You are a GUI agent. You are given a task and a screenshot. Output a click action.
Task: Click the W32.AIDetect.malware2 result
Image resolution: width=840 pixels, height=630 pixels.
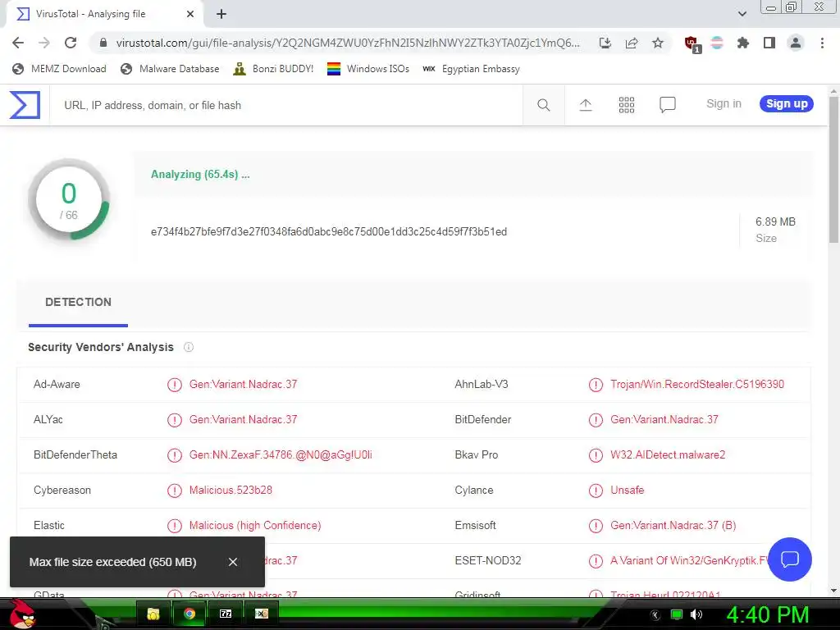pos(668,454)
